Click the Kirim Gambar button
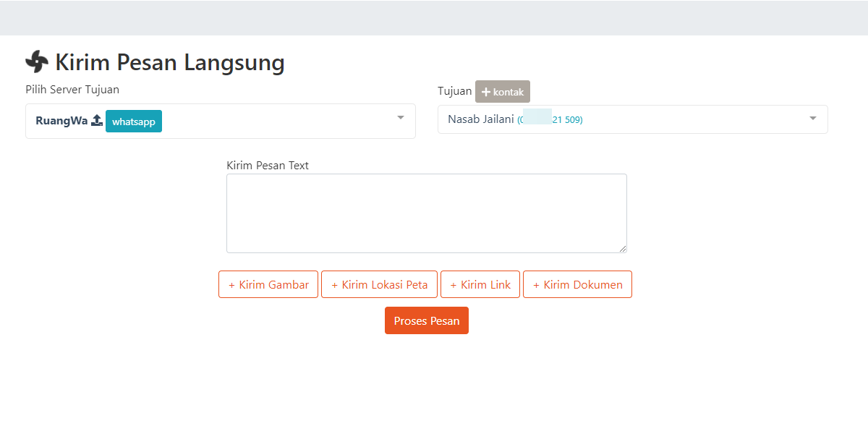This screenshot has height=434, width=868. pyautogui.click(x=268, y=284)
